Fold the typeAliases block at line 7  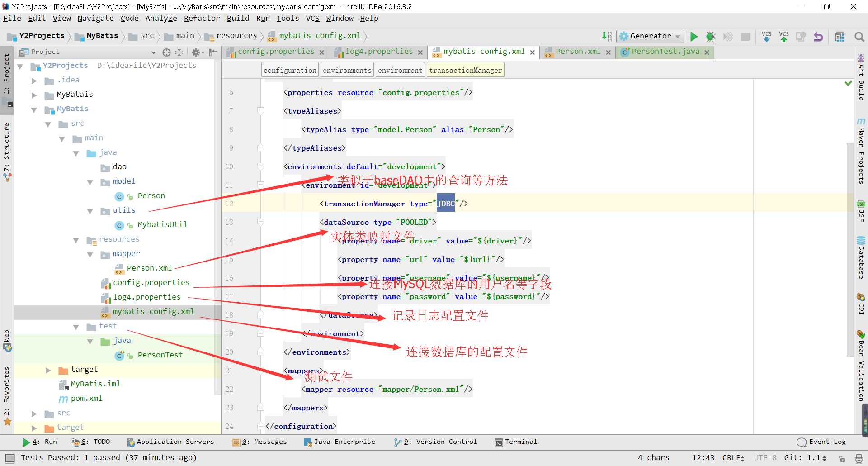260,110
